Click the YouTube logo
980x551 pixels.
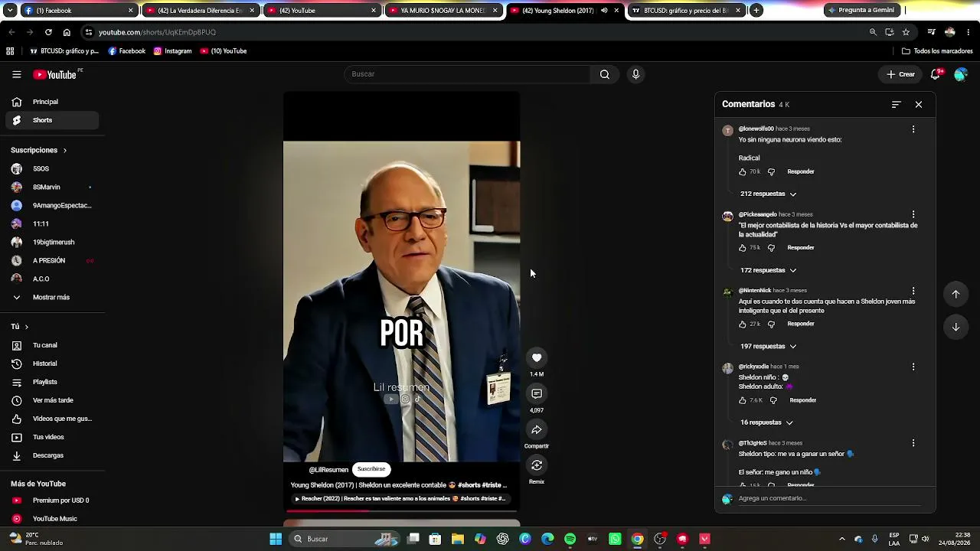[x=55, y=74]
